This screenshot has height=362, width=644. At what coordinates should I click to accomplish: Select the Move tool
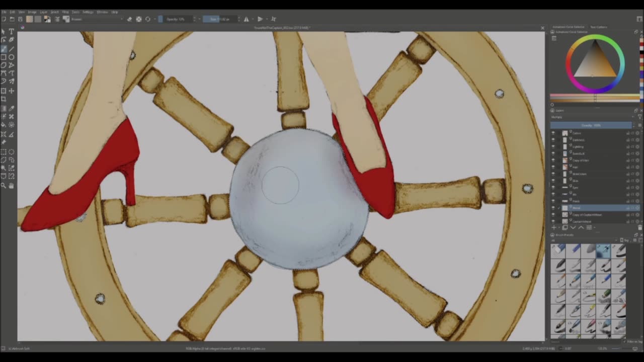tap(11, 91)
